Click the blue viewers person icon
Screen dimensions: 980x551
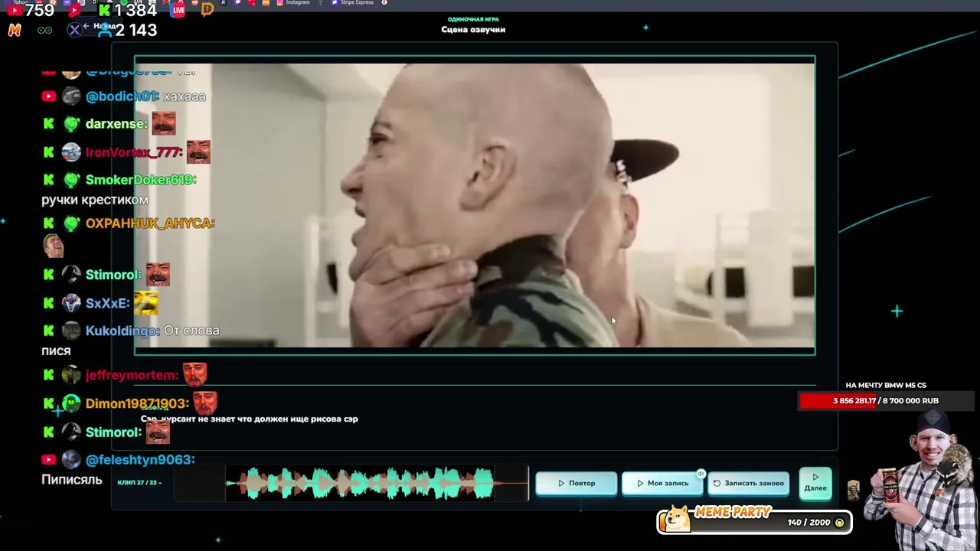[105, 30]
